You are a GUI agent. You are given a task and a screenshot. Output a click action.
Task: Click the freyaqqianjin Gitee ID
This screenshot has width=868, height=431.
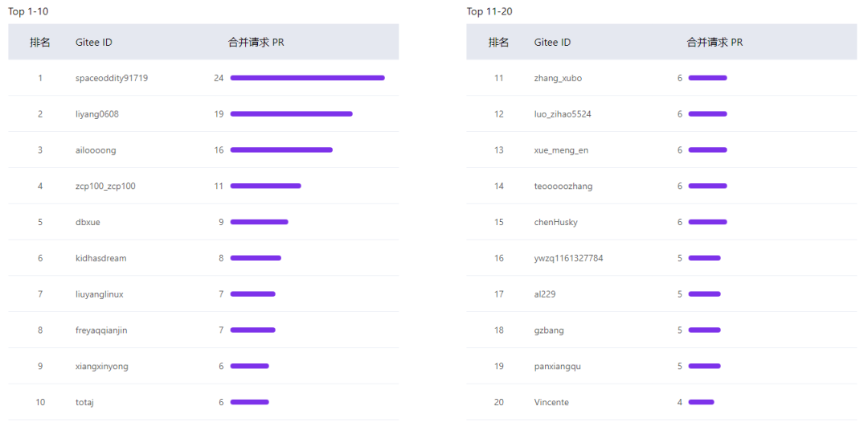coord(101,330)
